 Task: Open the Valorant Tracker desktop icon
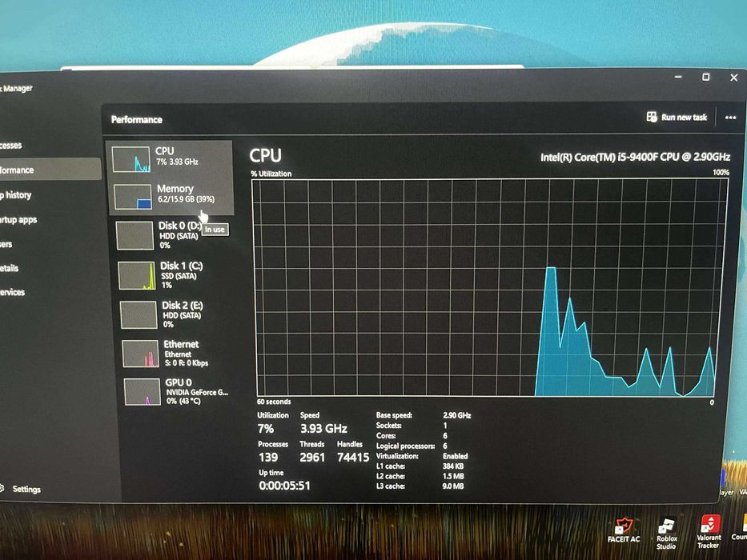pyautogui.click(x=709, y=532)
